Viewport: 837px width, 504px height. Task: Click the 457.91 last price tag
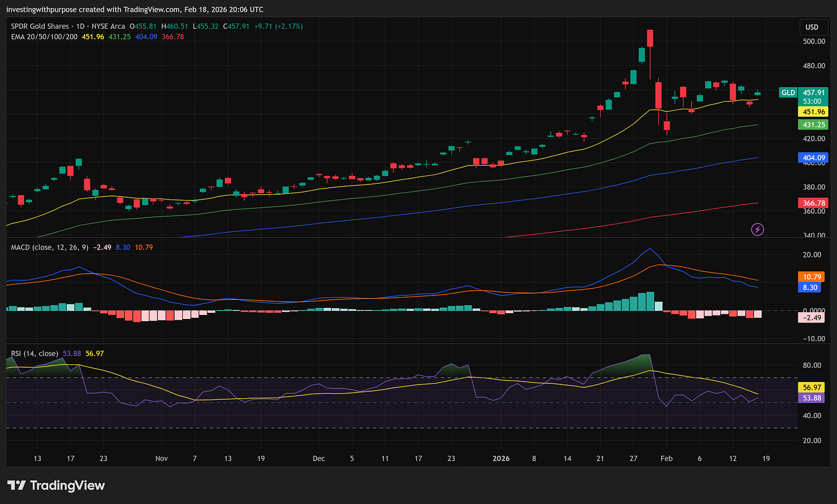[813, 93]
